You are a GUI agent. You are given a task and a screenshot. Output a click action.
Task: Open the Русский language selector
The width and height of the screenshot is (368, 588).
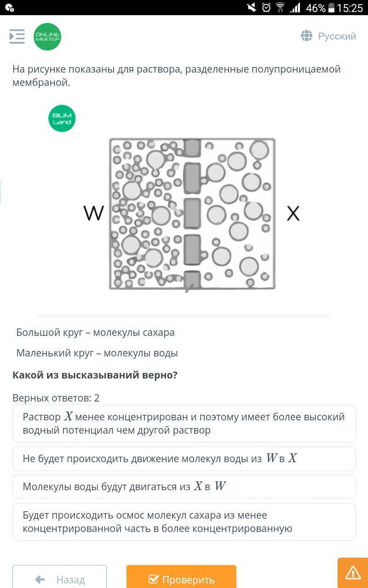[337, 36]
